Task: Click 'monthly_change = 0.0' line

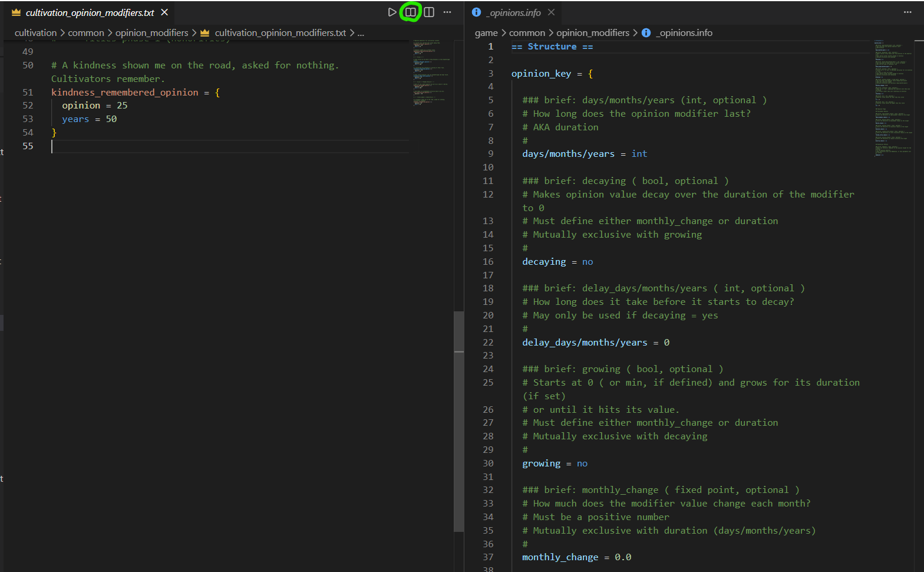Action: pyautogui.click(x=577, y=557)
